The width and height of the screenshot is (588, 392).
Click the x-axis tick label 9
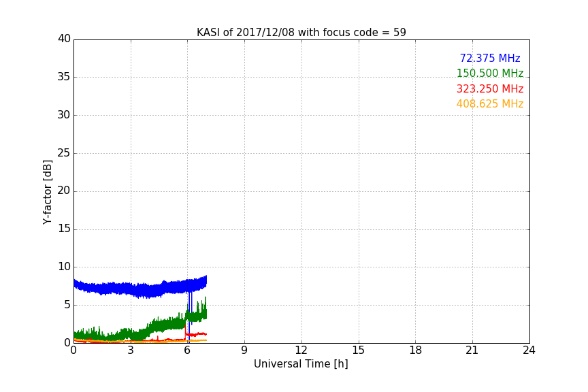click(244, 350)
